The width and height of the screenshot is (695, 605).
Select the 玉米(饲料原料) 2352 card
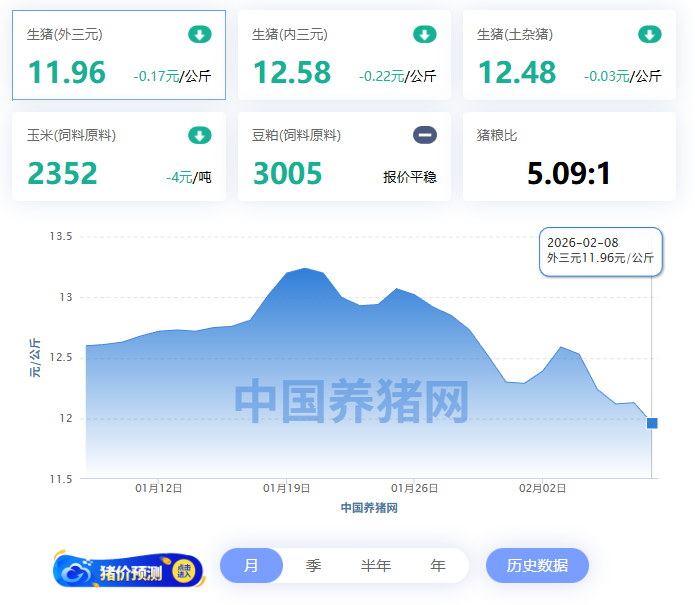point(119,157)
